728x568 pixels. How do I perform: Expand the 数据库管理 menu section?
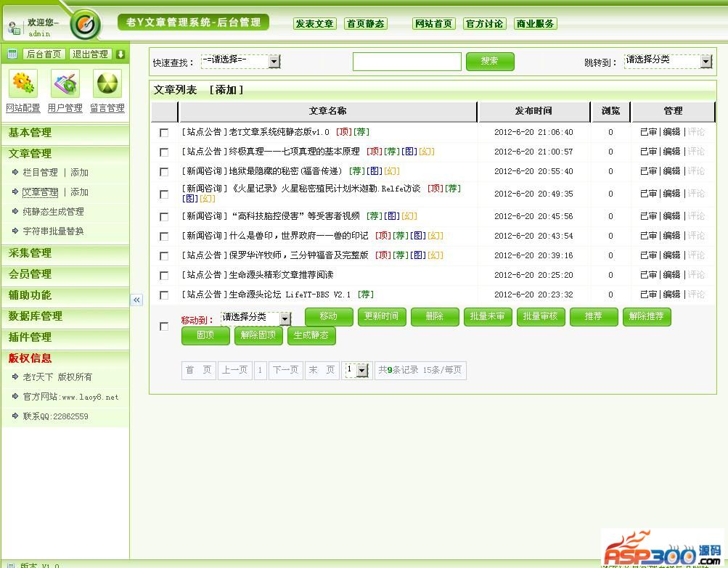click(x=36, y=316)
